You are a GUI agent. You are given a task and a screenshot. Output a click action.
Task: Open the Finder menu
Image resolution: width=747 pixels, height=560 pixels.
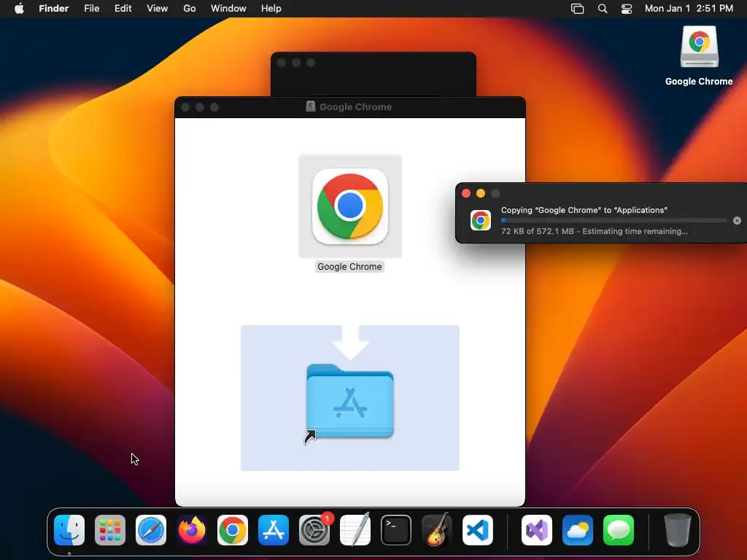coord(54,9)
